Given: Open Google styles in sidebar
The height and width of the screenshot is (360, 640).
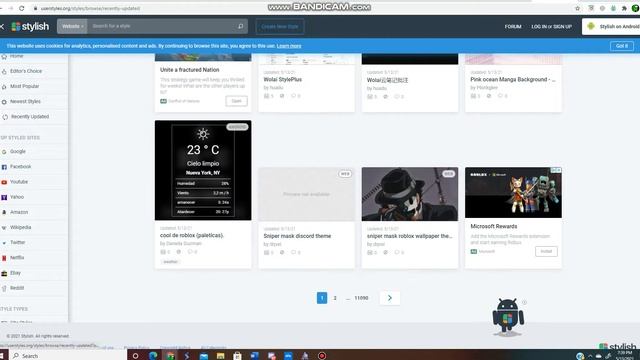Looking at the screenshot, I should (x=18, y=151).
